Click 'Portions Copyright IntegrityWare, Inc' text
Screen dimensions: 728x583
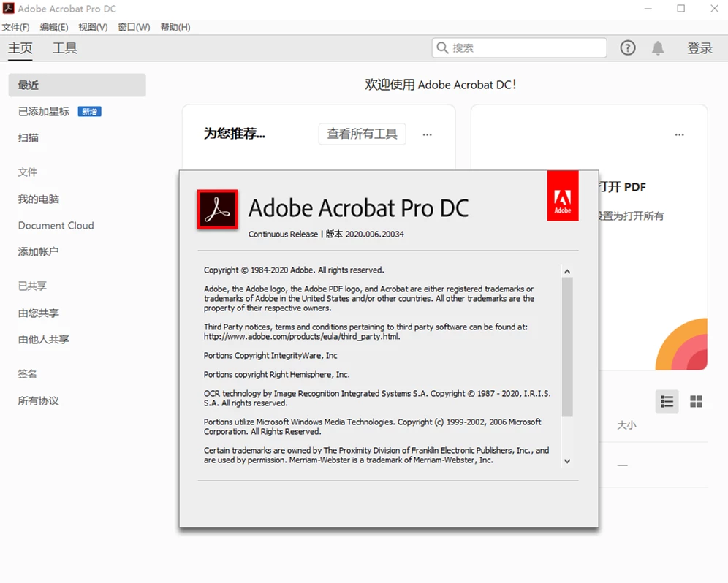click(x=270, y=355)
